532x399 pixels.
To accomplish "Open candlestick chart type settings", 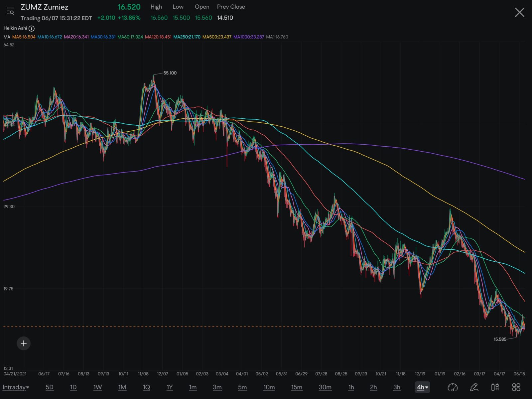I will (495, 387).
